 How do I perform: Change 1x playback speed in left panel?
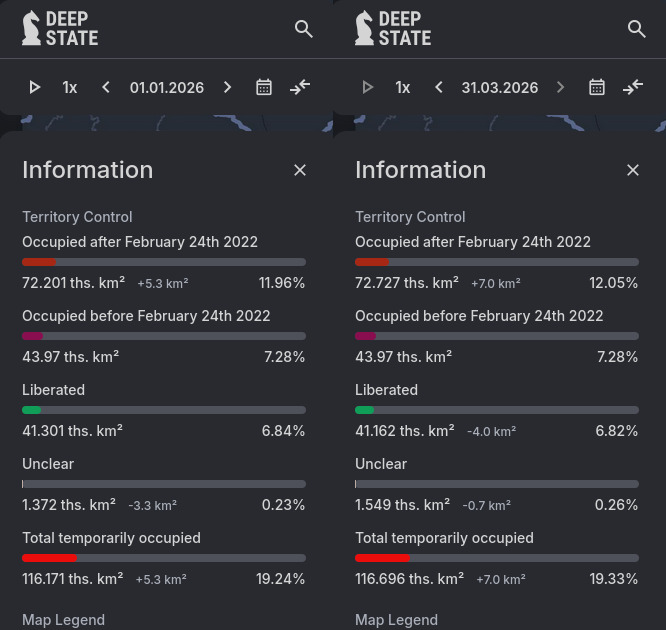(70, 88)
